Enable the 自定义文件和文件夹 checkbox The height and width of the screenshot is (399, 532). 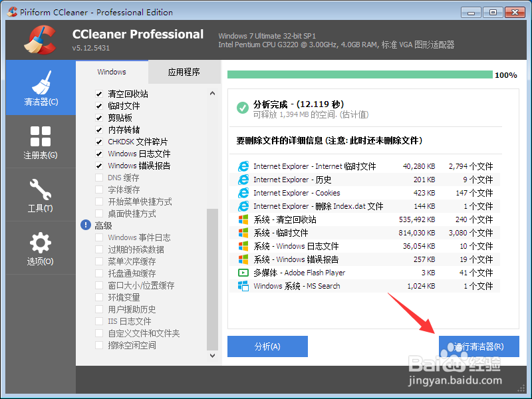[x=99, y=333]
